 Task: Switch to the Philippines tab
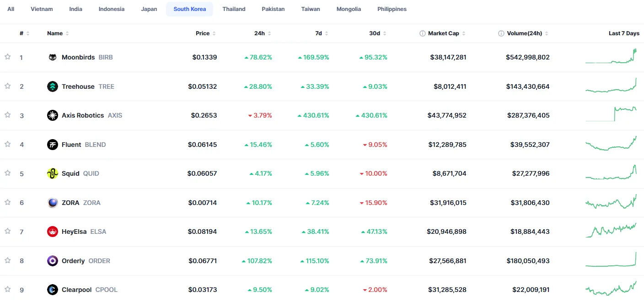click(x=392, y=9)
